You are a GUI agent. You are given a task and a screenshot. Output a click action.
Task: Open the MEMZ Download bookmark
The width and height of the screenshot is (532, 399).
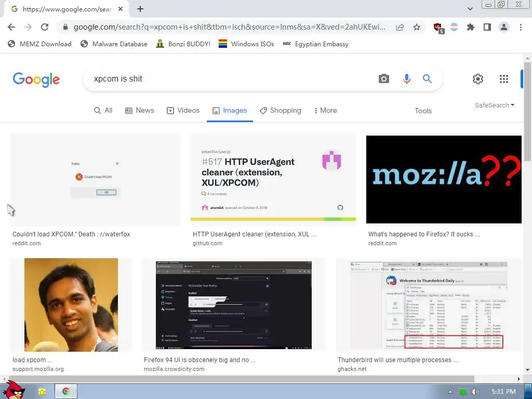coord(39,44)
